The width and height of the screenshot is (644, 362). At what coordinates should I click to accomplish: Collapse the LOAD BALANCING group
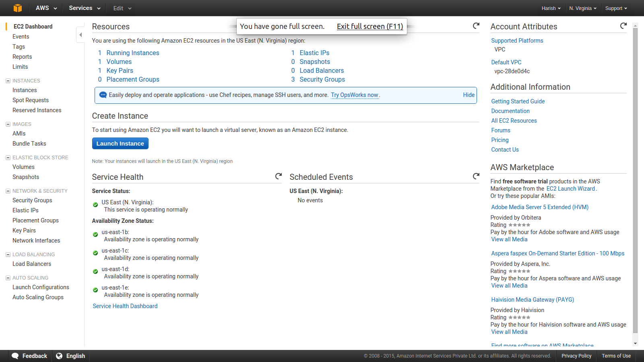[x=8, y=255]
